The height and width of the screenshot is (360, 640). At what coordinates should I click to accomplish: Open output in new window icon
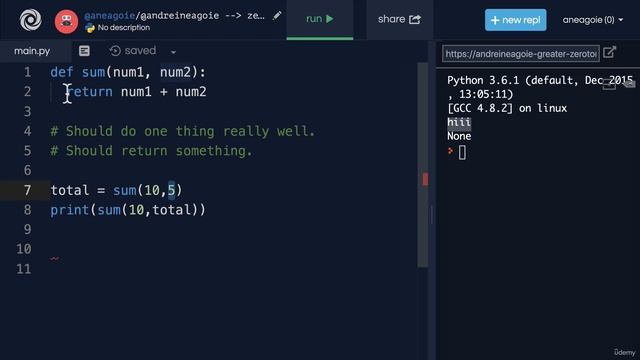[609, 52]
